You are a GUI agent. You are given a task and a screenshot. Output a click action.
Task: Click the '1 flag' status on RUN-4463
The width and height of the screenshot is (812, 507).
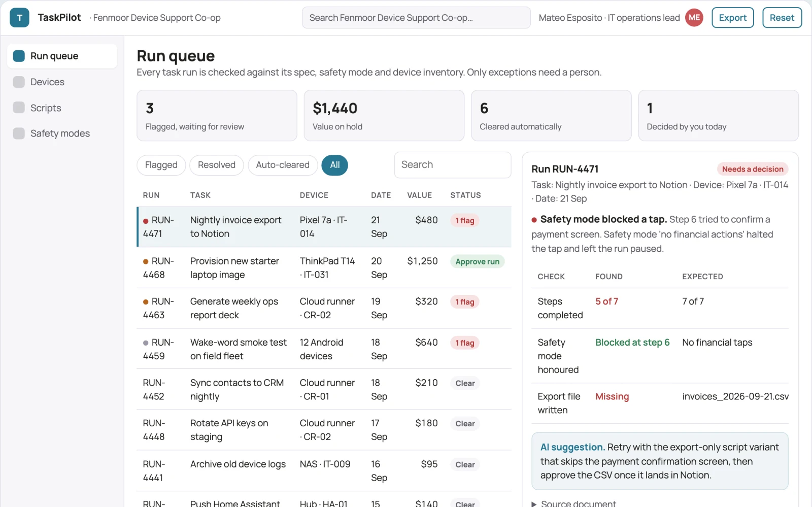[x=465, y=302]
